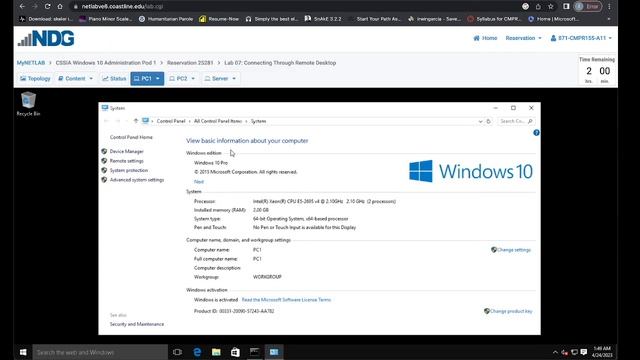640x360 pixels.
Task: Toggle the browser side panel icon
Action: click(x=566, y=7)
